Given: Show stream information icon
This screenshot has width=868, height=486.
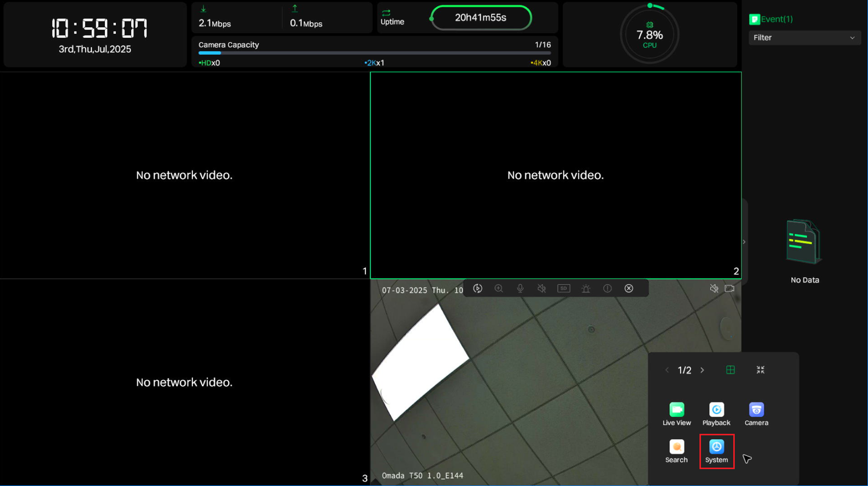Looking at the screenshot, I should [x=607, y=289].
